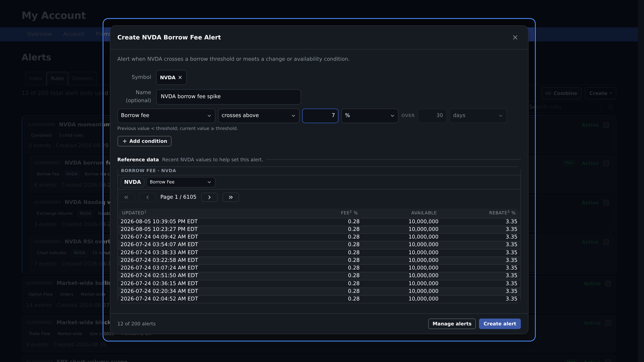The height and width of the screenshot is (362, 644).
Task: Tick the NVDA borrow fee rule checkbox
Action: pyautogui.click(x=606, y=163)
